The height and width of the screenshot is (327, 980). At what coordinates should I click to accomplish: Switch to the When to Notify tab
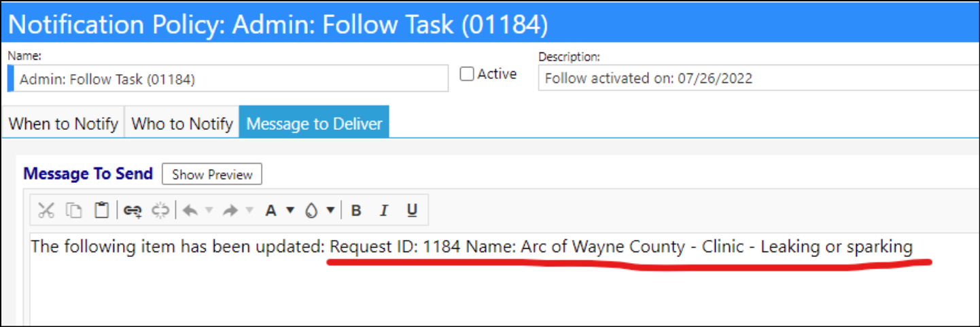(x=63, y=123)
